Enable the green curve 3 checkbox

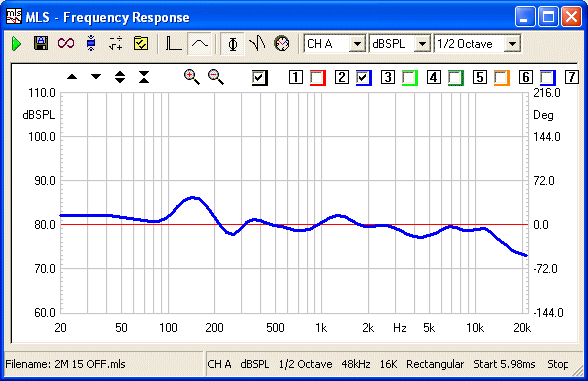[410, 78]
